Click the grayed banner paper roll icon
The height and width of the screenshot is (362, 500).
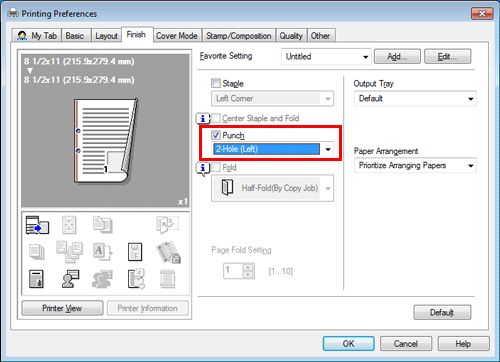pyautogui.click(x=167, y=279)
